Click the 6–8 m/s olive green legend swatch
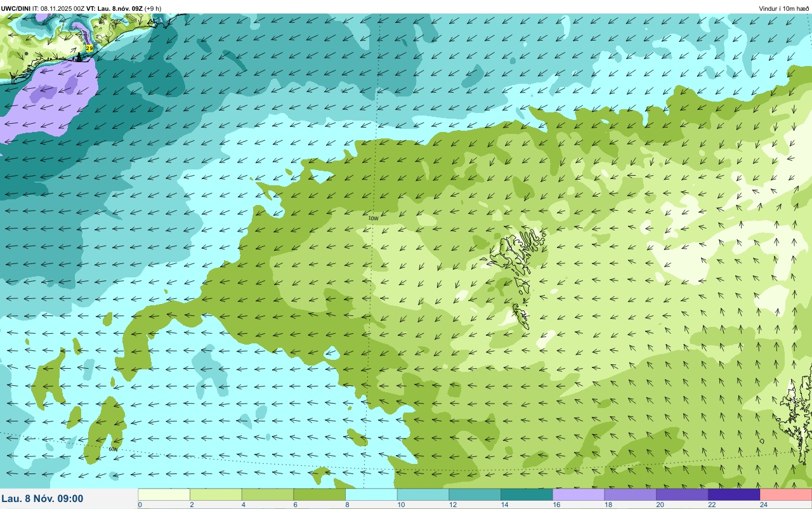 320,494
